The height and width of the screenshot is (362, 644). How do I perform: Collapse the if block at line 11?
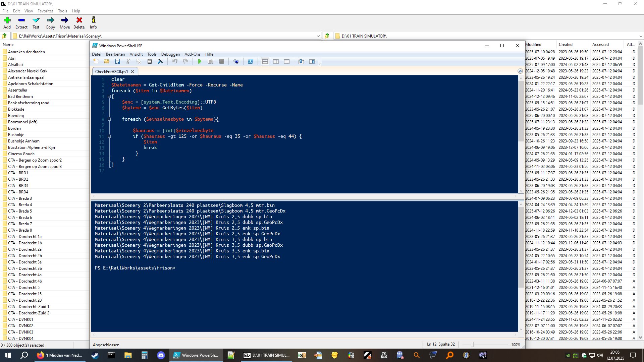[109, 136]
